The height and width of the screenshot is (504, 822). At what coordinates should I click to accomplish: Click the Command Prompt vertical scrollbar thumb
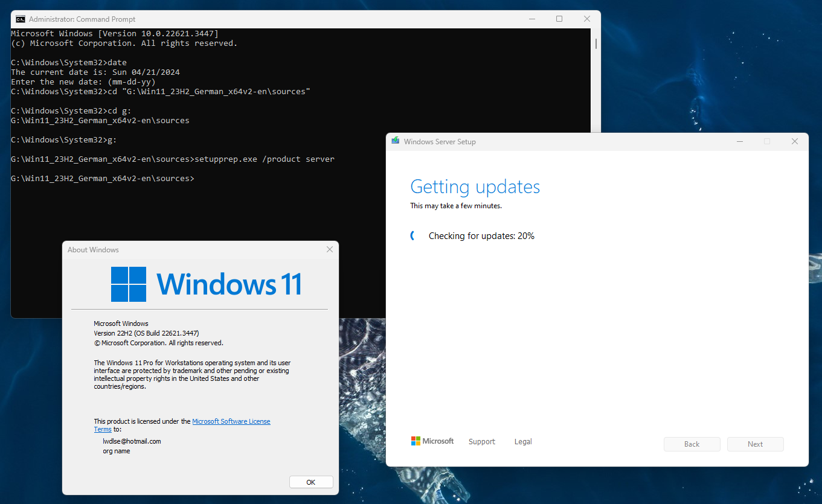point(596,43)
